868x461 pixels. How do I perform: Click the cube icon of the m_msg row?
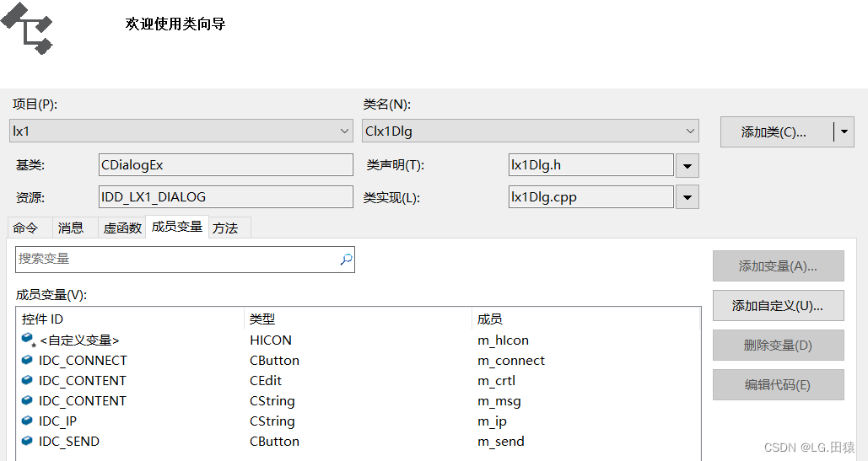tap(27, 400)
